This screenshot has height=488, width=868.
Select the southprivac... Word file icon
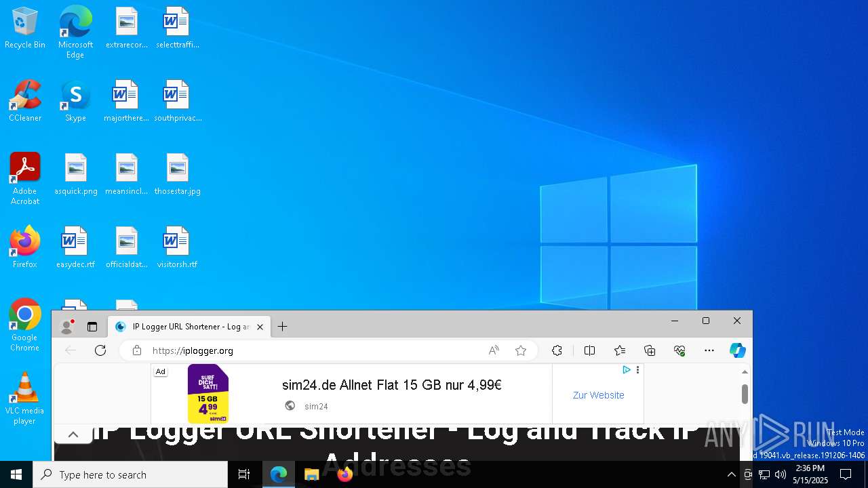pos(177,102)
